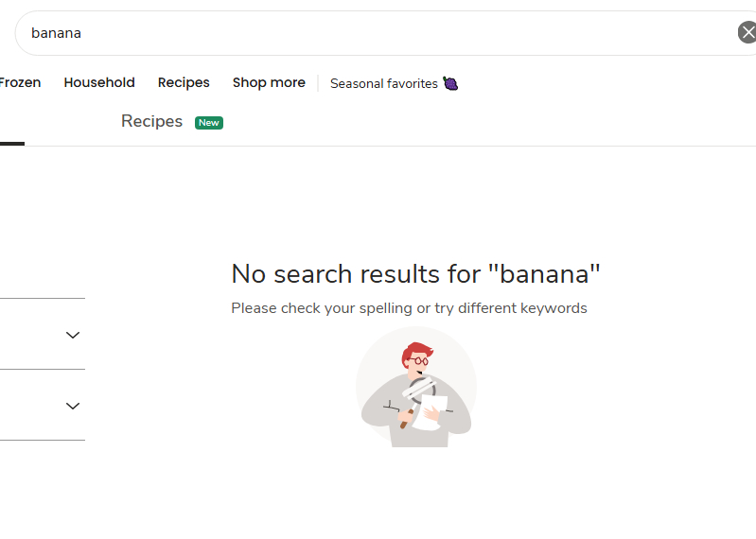
Task: Click the divider before Seasonal favorites
Action: click(x=318, y=83)
